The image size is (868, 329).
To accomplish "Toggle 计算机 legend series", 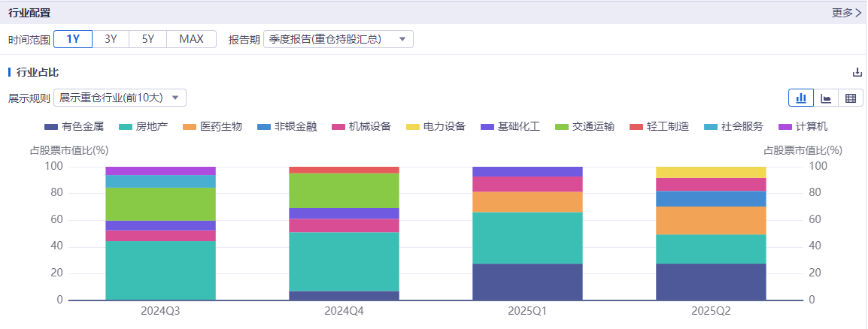I will click(x=803, y=127).
